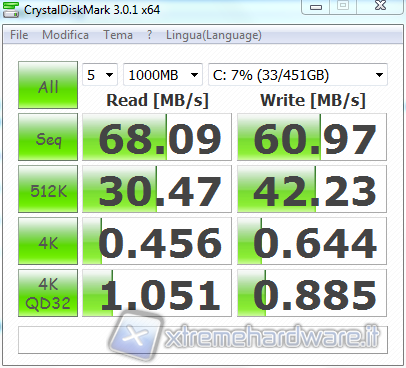Open the ? help menu

(x=149, y=35)
